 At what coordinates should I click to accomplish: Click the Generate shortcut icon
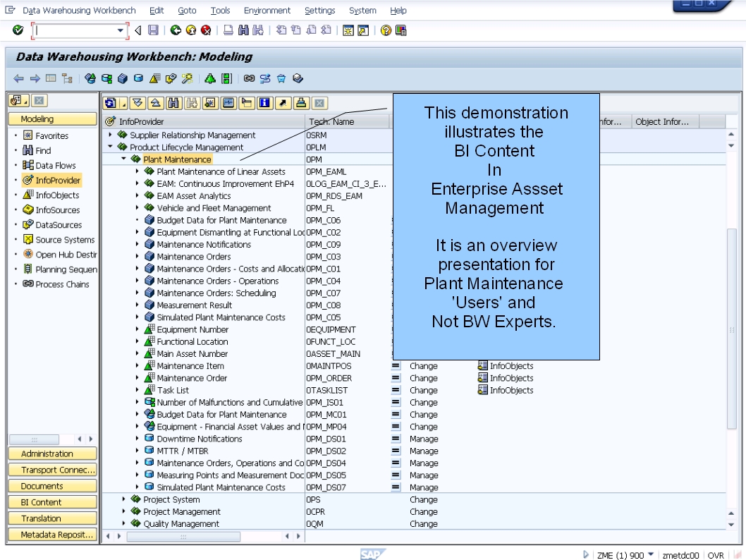tap(363, 30)
